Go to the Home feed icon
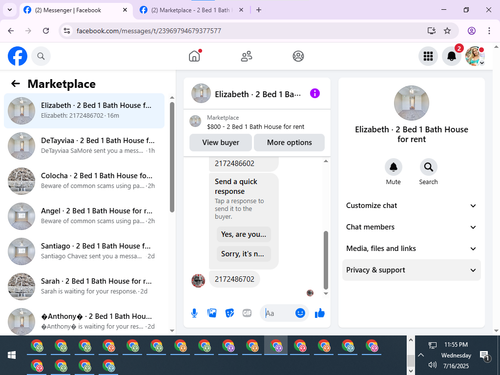 pyautogui.click(x=195, y=56)
